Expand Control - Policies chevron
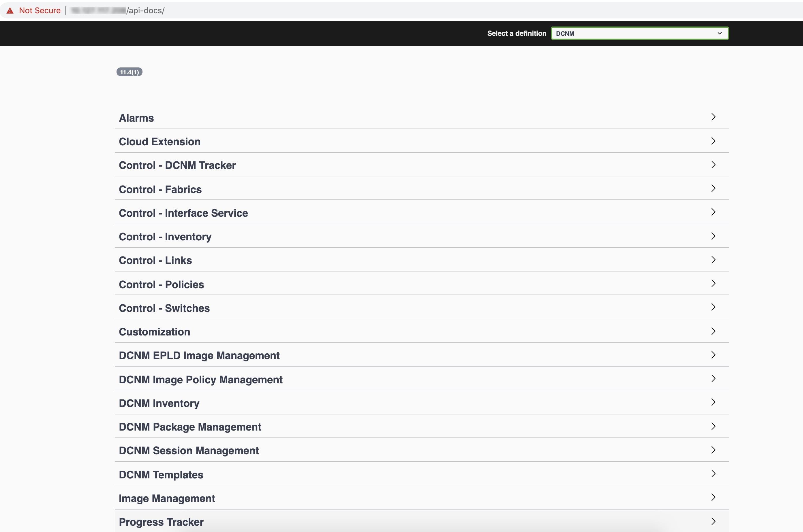 (x=713, y=284)
